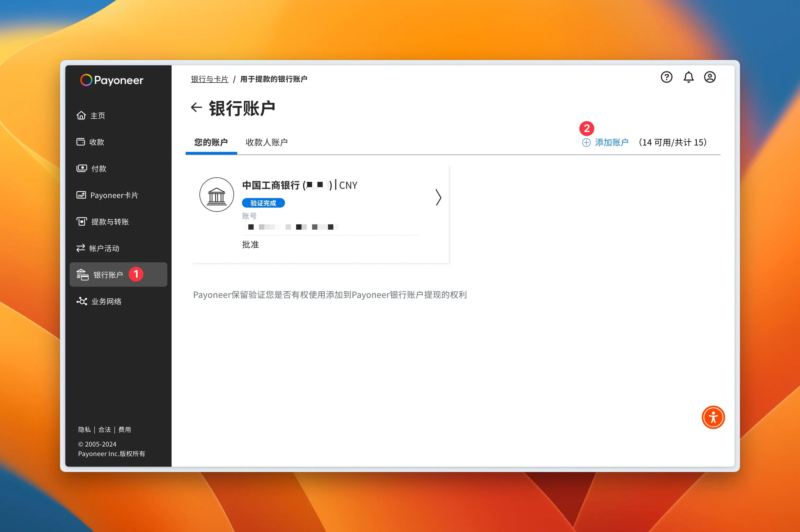This screenshot has height=532, width=800.
Task: Open the orange accessibility button
Action: point(713,417)
